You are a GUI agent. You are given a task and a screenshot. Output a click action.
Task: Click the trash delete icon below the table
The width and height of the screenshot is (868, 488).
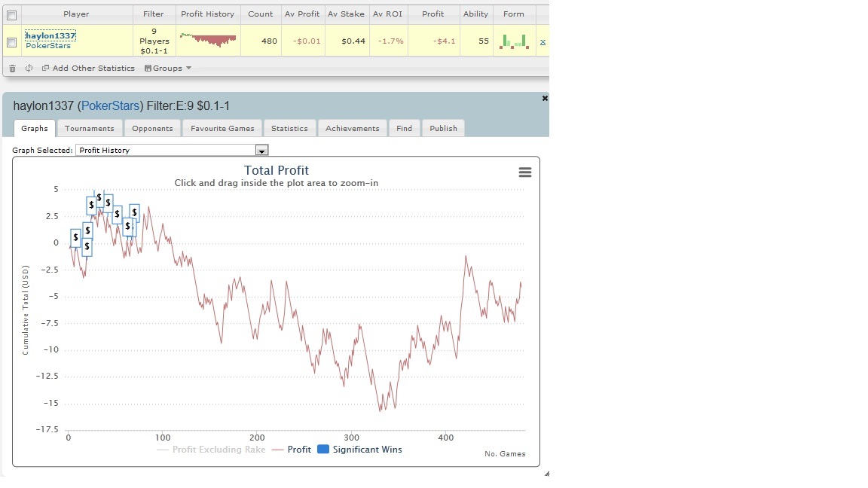[x=12, y=69]
